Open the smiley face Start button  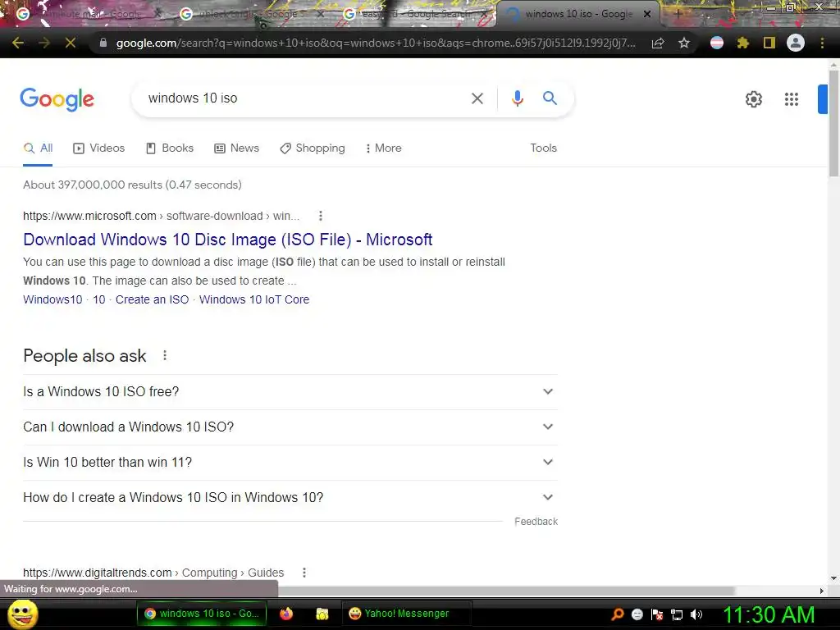(x=23, y=614)
